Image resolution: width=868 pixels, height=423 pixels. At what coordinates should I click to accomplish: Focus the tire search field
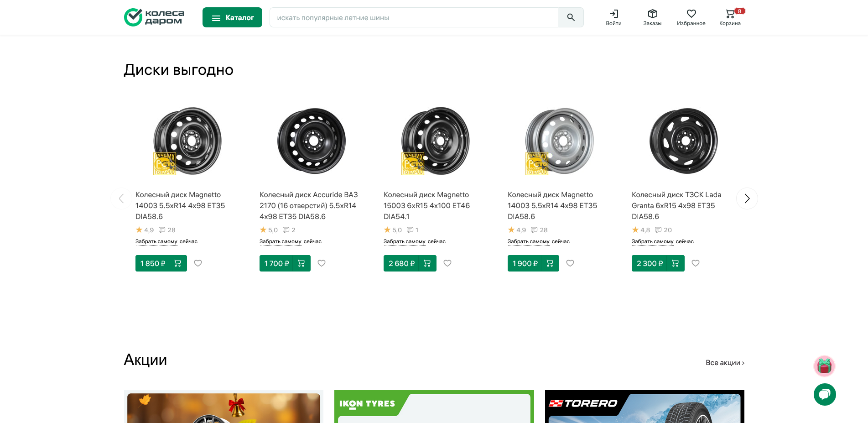tap(414, 17)
